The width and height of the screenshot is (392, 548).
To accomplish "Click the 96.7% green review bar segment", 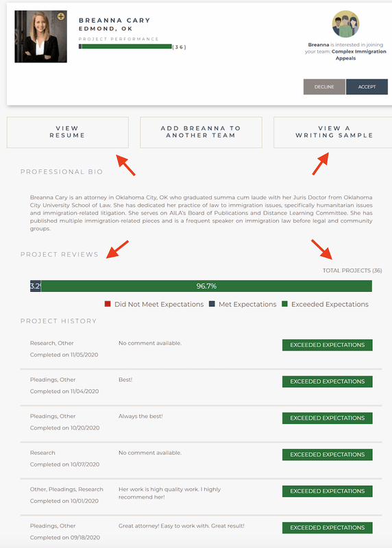I will [206, 286].
